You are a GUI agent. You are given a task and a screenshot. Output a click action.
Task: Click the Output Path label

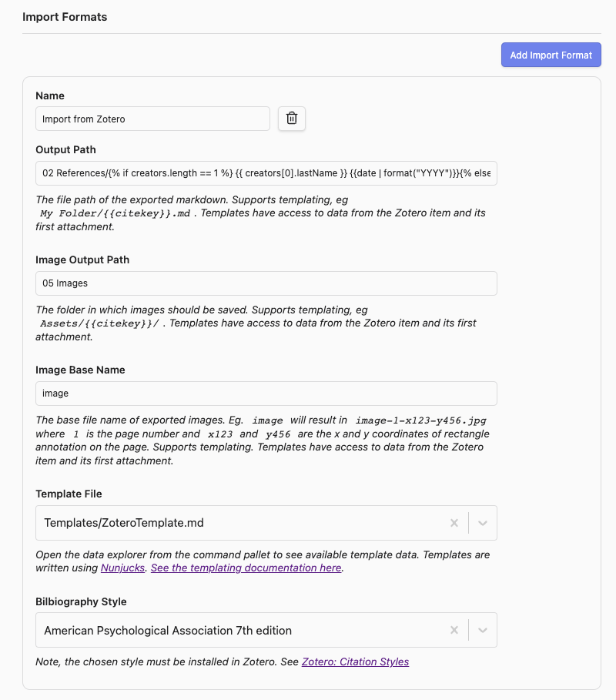pos(65,149)
